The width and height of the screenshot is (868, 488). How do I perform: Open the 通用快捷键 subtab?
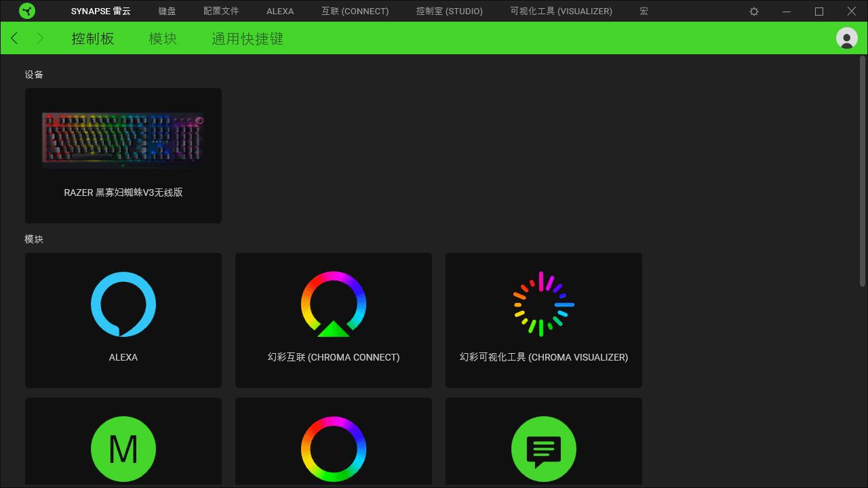[248, 39]
